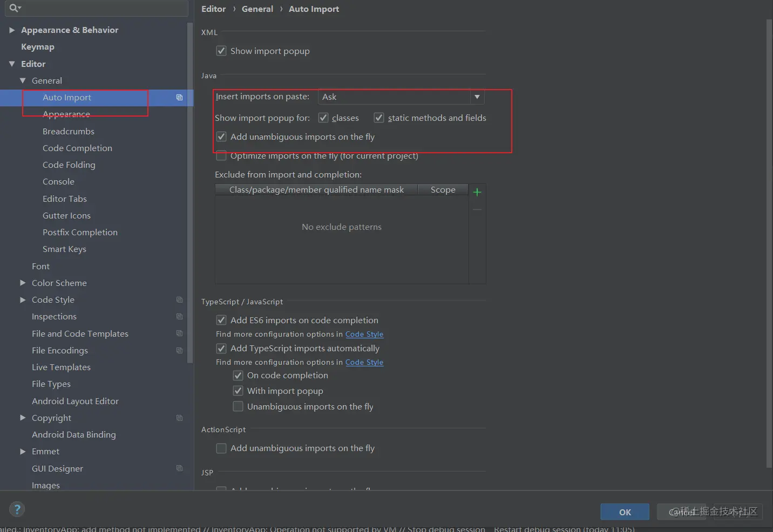This screenshot has width=773, height=532.
Task: Confirm settings with the OK button
Action: point(625,512)
